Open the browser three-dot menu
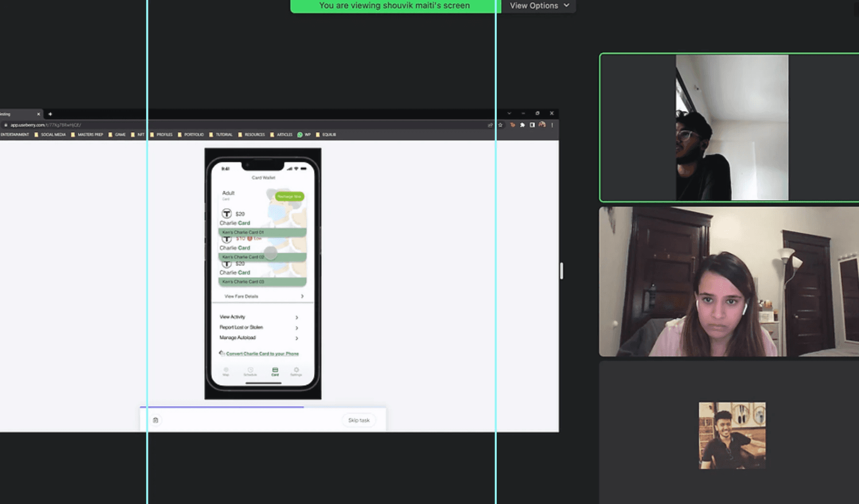The image size is (859, 504). point(552,125)
